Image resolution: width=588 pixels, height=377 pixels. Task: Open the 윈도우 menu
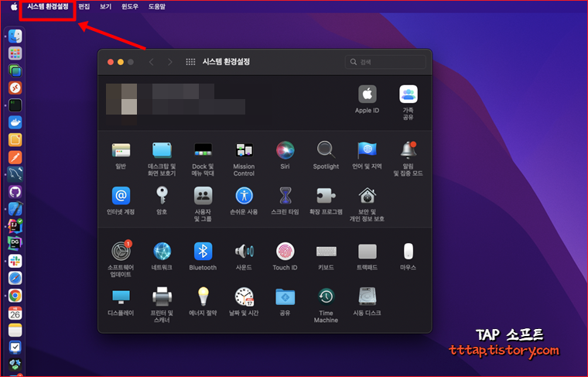[130, 6]
